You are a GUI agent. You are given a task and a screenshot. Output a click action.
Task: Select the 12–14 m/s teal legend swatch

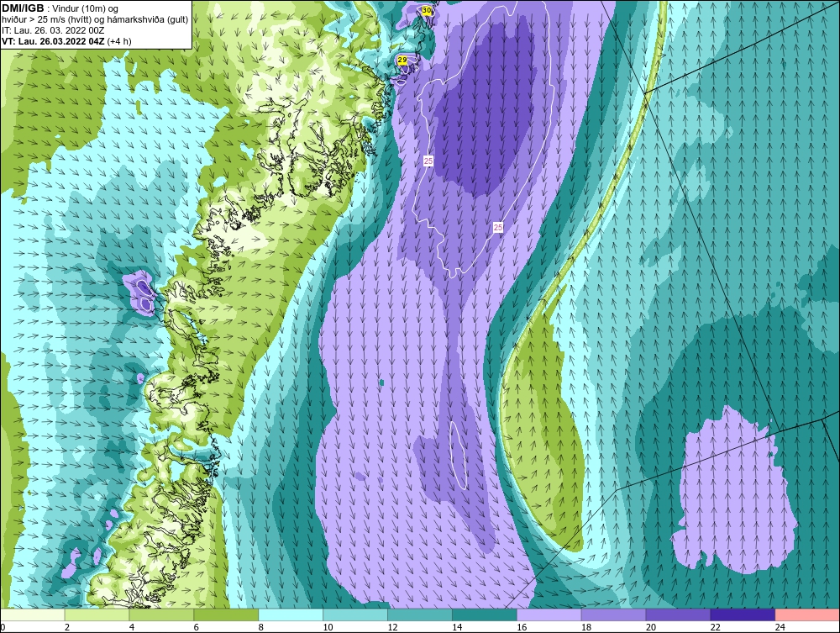pos(419,615)
